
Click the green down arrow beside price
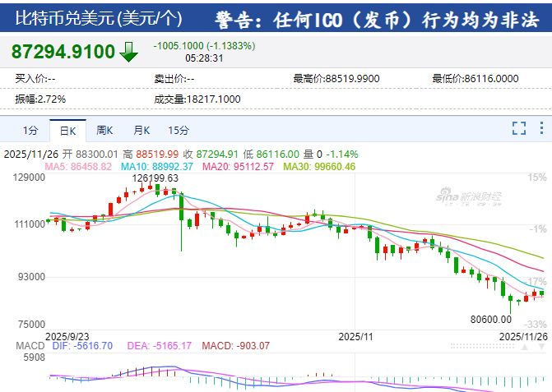tap(129, 52)
